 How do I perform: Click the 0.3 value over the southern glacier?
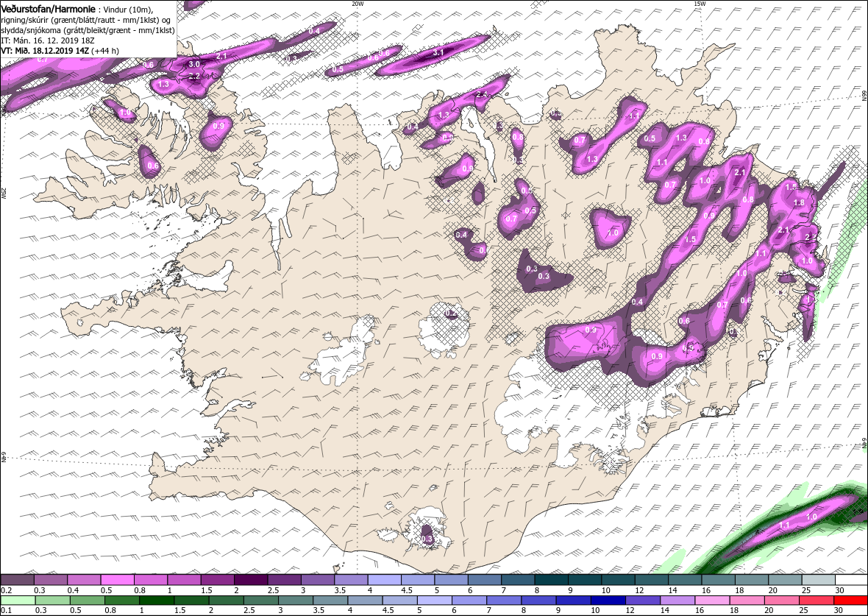click(x=427, y=539)
